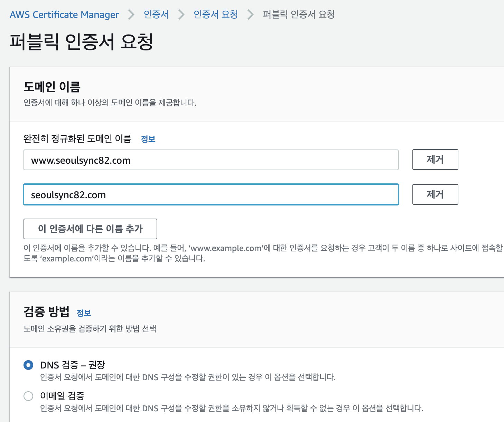Image resolution: width=504 pixels, height=422 pixels.
Task: Focus the www.seoulsync82.com domain field
Action: [x=211, y=160]
